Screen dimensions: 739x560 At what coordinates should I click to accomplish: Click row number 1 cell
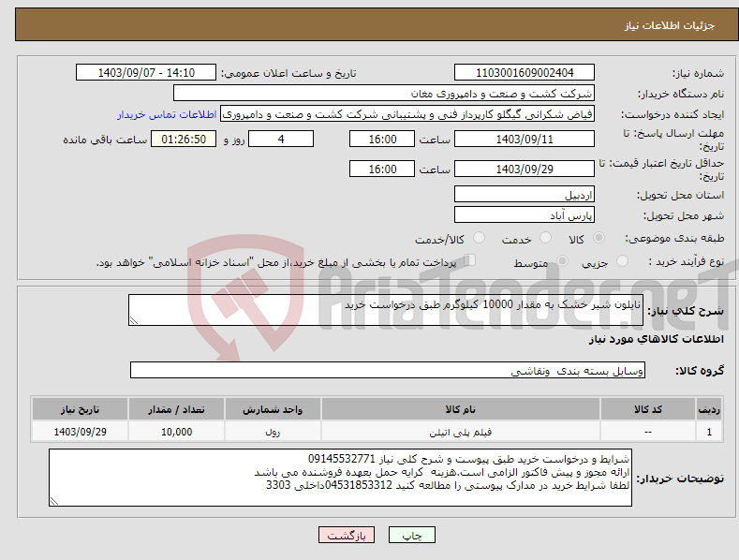tap(709, 432)
